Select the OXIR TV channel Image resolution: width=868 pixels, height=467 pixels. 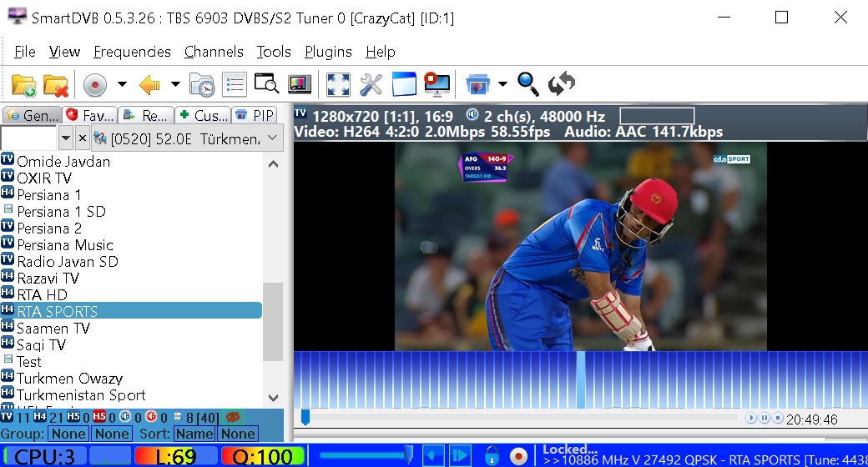coord(44,178)
